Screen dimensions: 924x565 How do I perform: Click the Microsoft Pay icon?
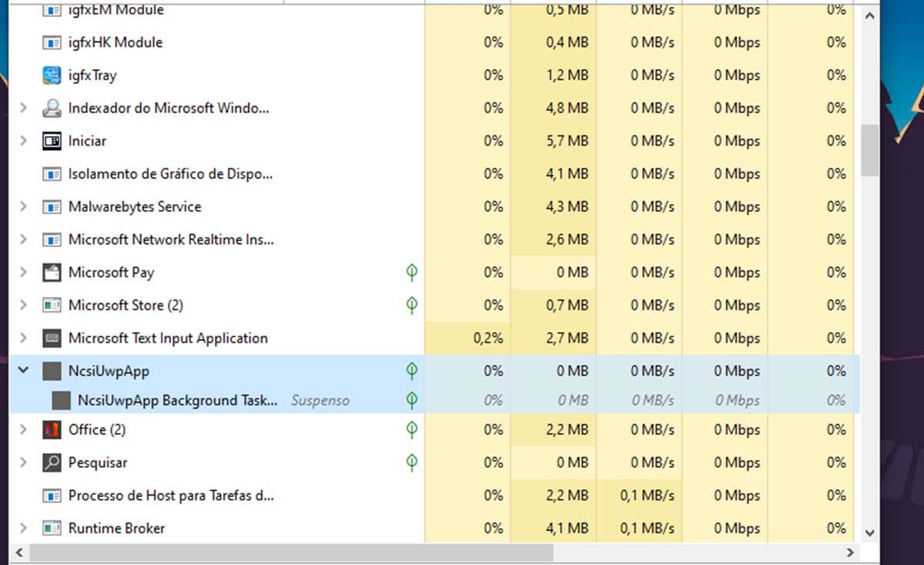[x=52, y=272]
